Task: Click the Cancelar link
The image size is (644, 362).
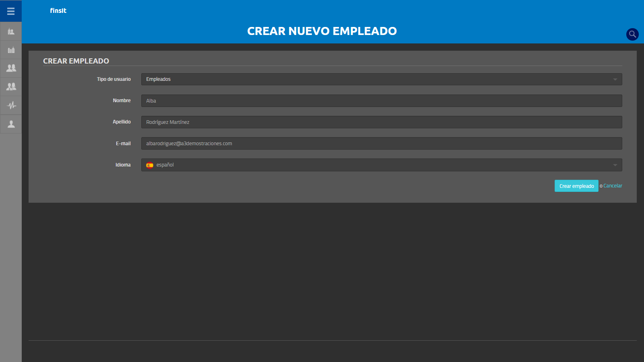Action: click(x=613, y=186)
